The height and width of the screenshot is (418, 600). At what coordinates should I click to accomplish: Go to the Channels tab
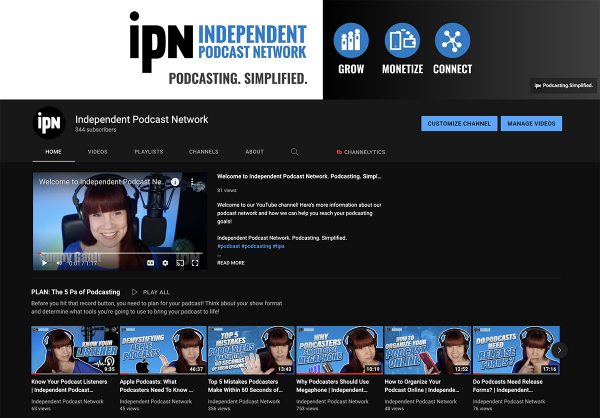(x=204, y=152)
